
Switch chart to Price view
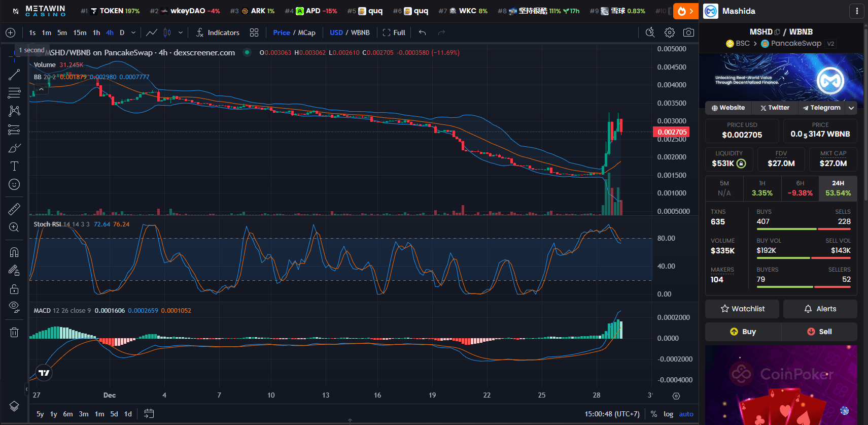pos(282,32)
